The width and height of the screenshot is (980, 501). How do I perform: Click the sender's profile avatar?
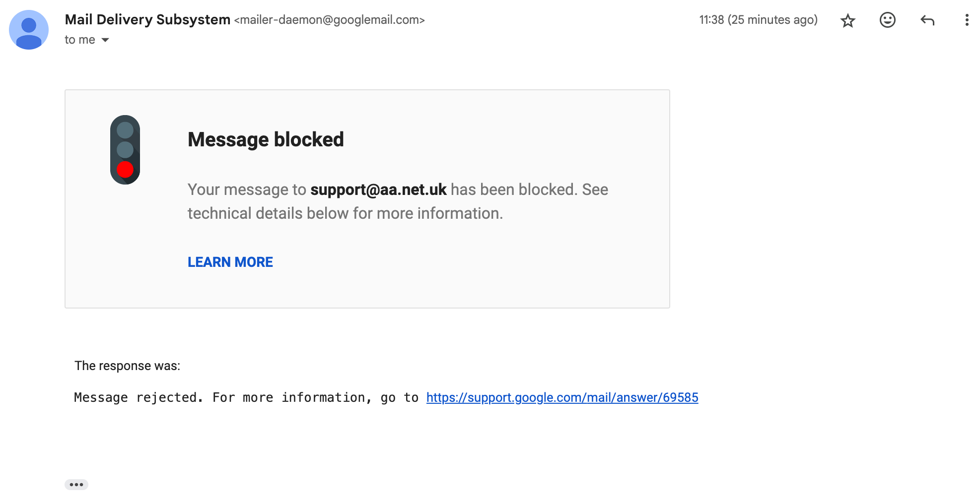point(29,30)
